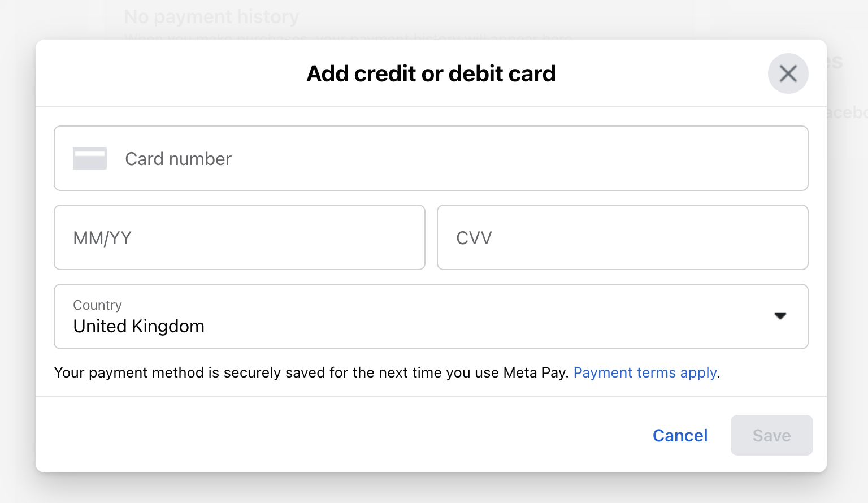Viewport: 868px width, 503px height.
Task: Click the United Kingdom selected value
Action: tap(139, 327)
